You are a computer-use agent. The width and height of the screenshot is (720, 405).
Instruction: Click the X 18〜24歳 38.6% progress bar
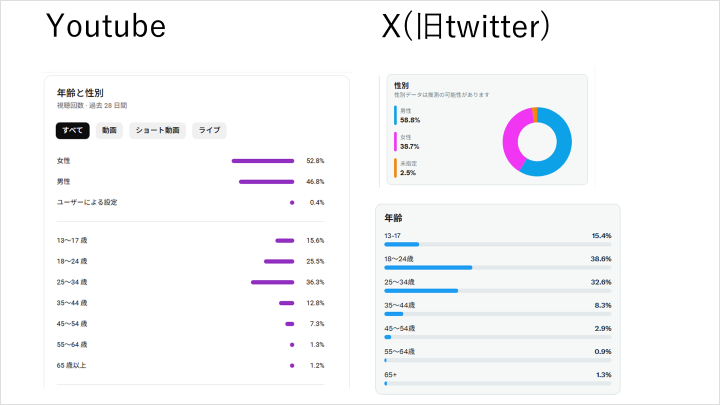pyautogui.click(x=428, y=267)
